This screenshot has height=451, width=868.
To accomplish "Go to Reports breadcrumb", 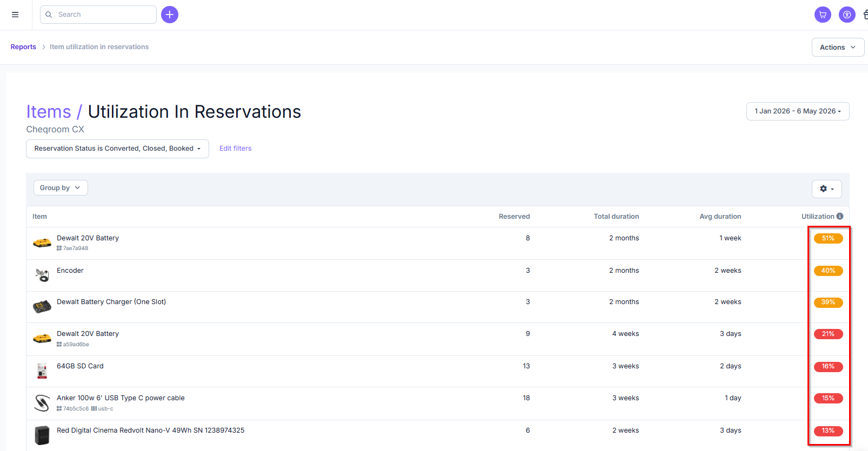I will (x=23, y=47).
